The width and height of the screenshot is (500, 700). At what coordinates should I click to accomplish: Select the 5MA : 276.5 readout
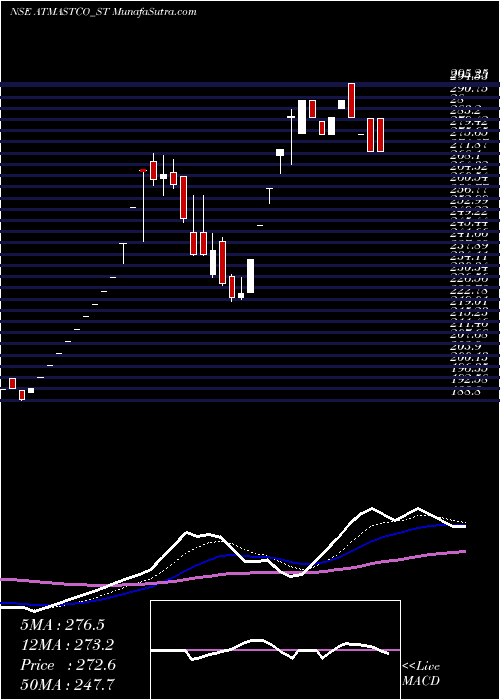coord(62,625)
